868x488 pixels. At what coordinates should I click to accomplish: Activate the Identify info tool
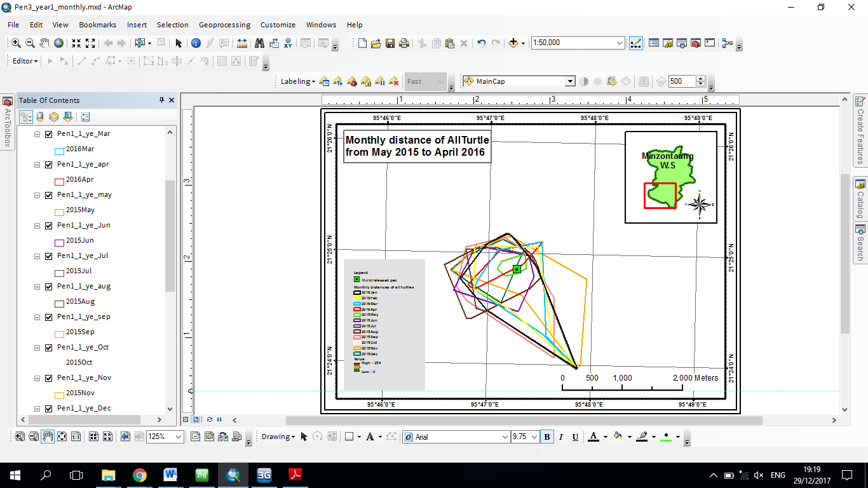click(196, 43)
